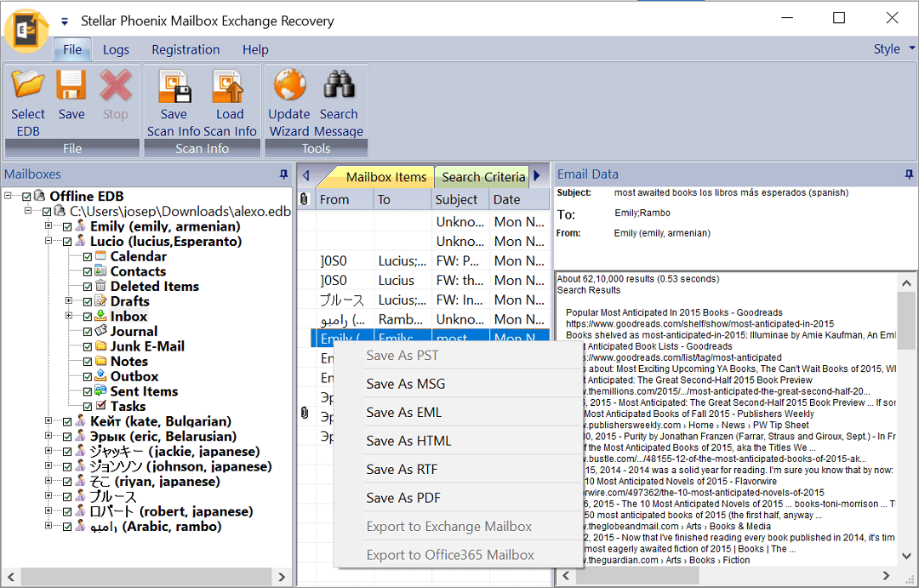Click the Load Scan Info icon
Viewport: 919px width, 588px height.
[229, 86]
